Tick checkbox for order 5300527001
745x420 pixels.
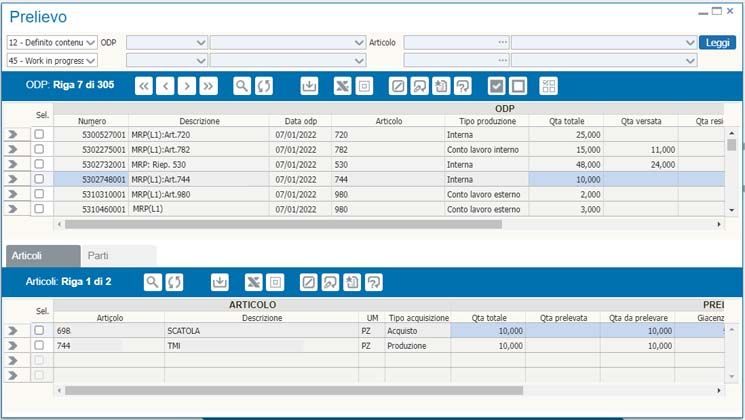point(39,133)
